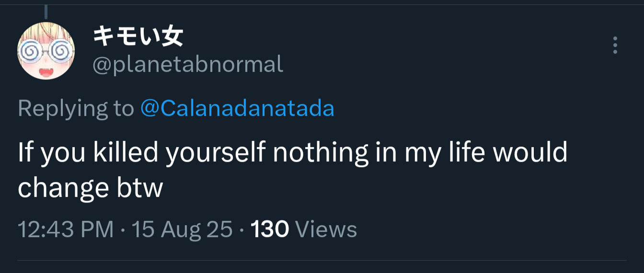
Task: Click the thread connector line above the avatar
Action: click(x=46, y=11)
